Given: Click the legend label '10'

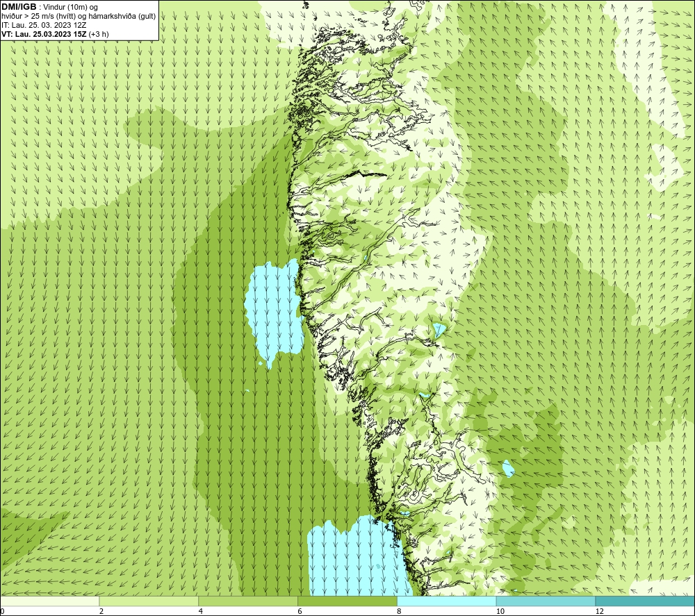Looking at the screenshot, I should (x=500, y=612).
